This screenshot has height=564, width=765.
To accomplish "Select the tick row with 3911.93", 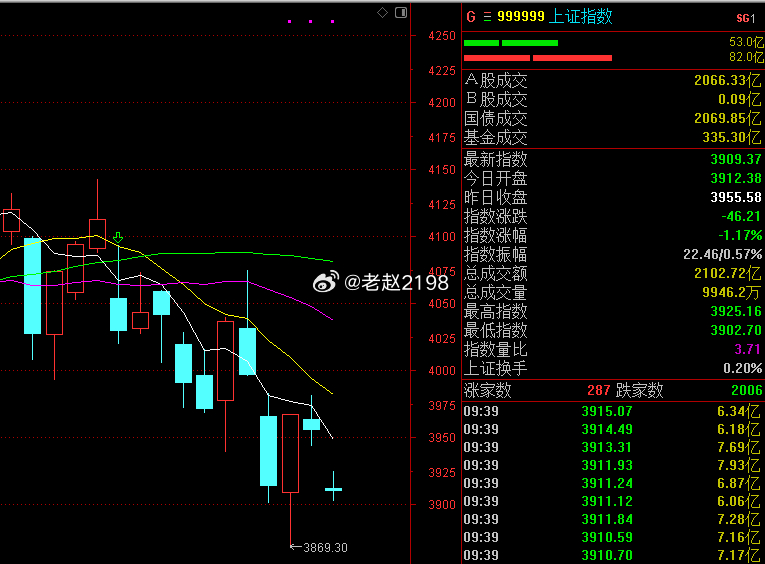I will coord(613,465).
